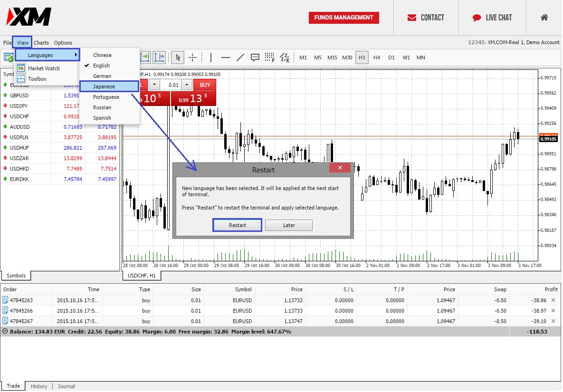
Task: Click the new chart icon in toolbar
Action: point(8,57)
